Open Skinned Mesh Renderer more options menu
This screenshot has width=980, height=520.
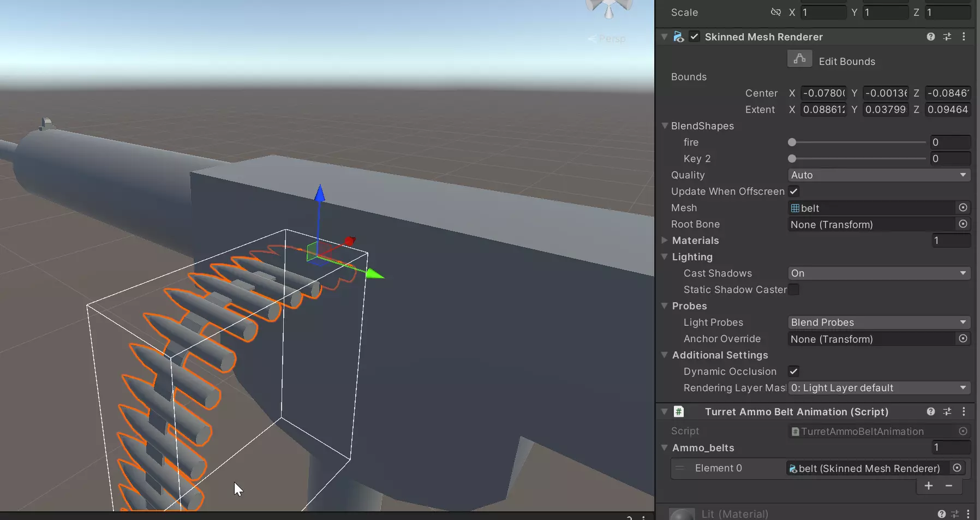pyautogui.click(x=964, y=37)
